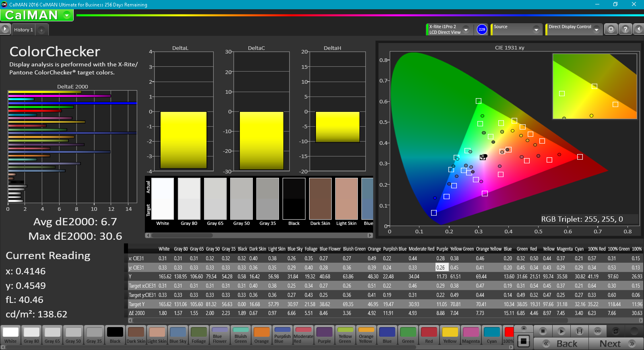
Task: Click the data table right scroll arrow
Action: [x=641, y=321]
